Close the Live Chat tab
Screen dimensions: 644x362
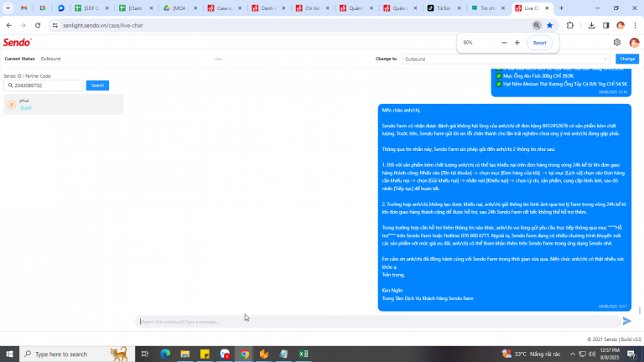(547, 8)
